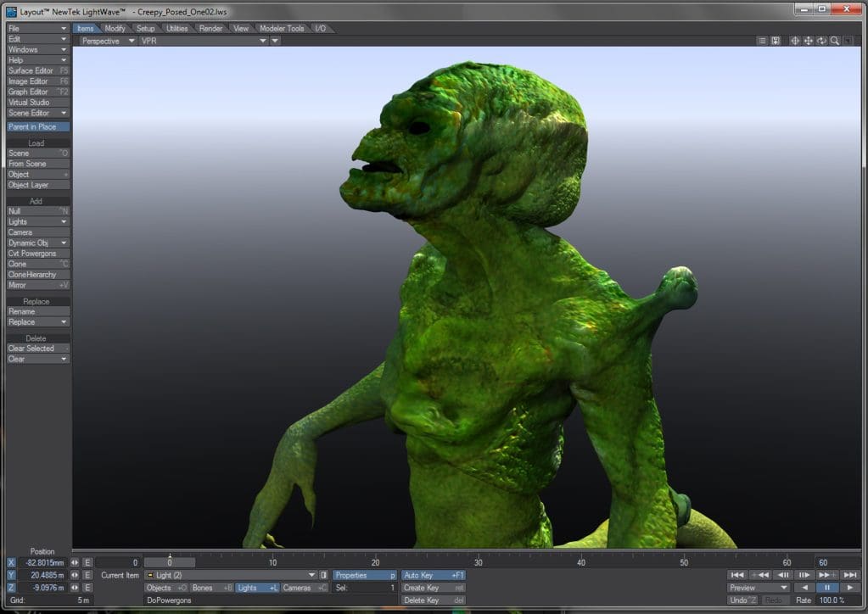Switch to the Setup tab
Viewport: 868px width, 614px height.
click(x=146, y=28)
